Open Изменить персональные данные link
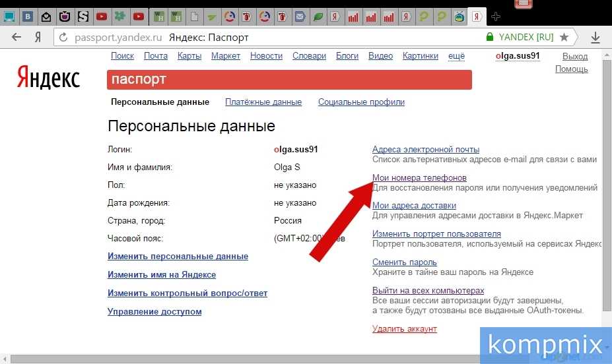The width and height of the screenshot is (612, 364). [178, 257]
